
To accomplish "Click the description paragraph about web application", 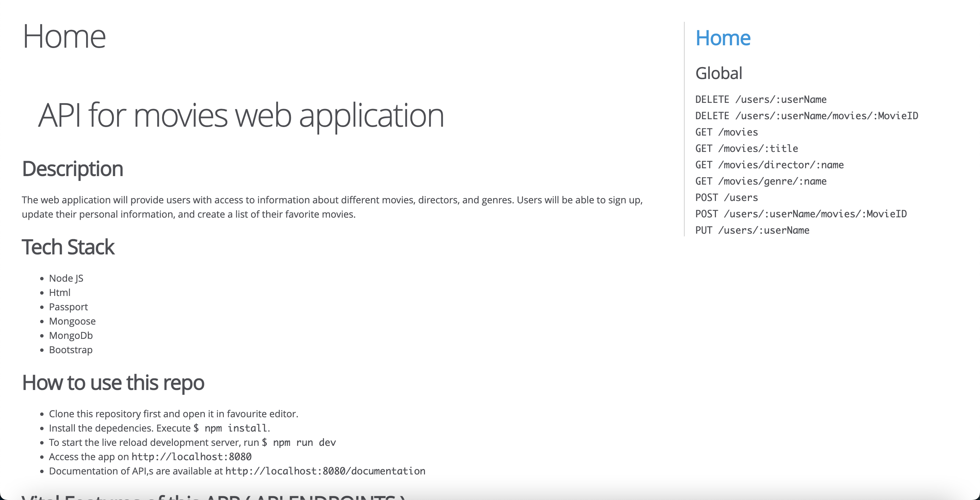I will click(332, 207).
